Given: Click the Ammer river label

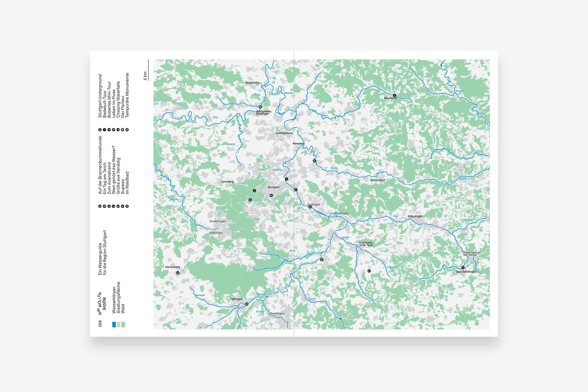Looking at the screenshot, I should [200, 296].
